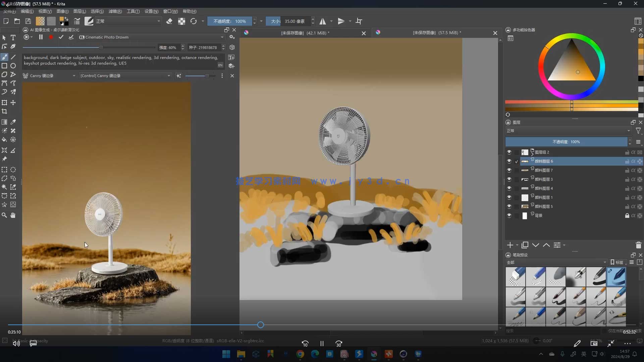Open the layer blend mode 正常 dropdown
Screen dimensions: 644x362
(x=568, y=131)
